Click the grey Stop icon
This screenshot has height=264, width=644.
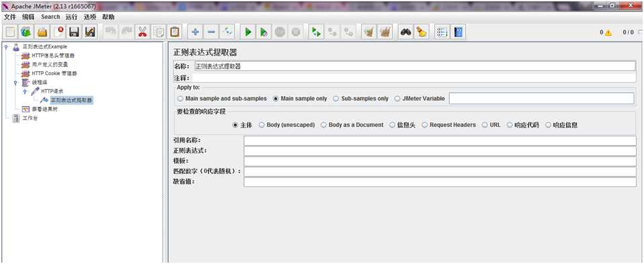click(280, 32)
